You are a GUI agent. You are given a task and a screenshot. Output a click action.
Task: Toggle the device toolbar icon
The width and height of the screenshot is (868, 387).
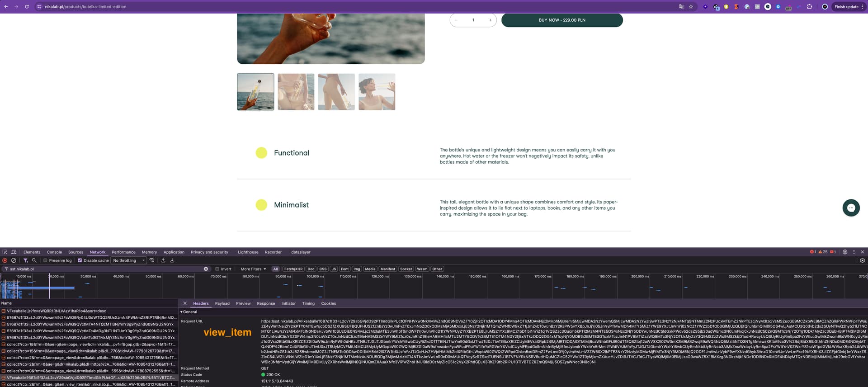click(14, 252)
